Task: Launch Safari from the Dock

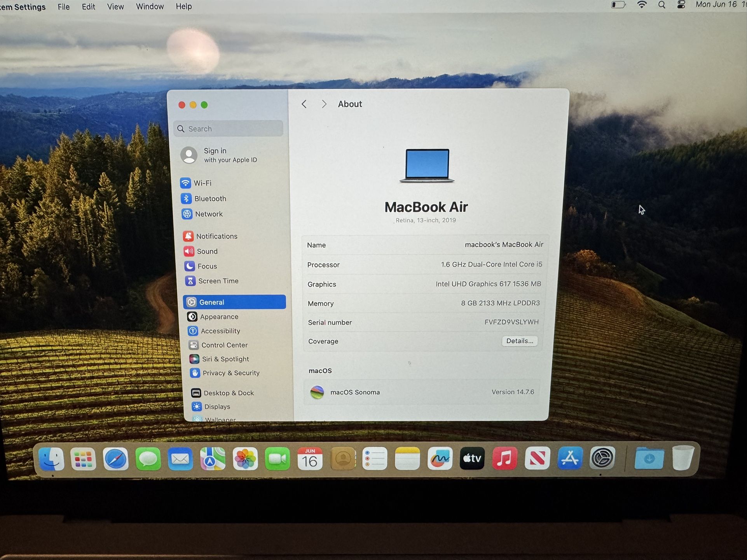Action: click(x=115, y=459)
